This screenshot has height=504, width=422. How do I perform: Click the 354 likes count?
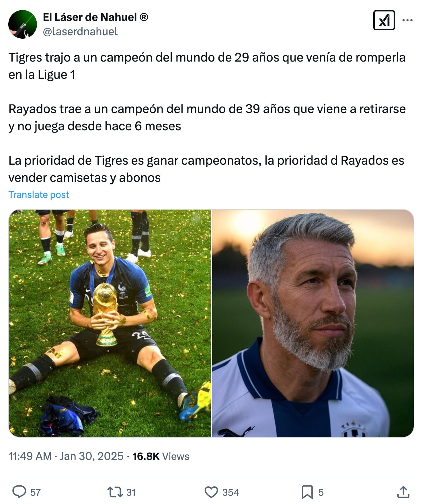tap(230, 493)
